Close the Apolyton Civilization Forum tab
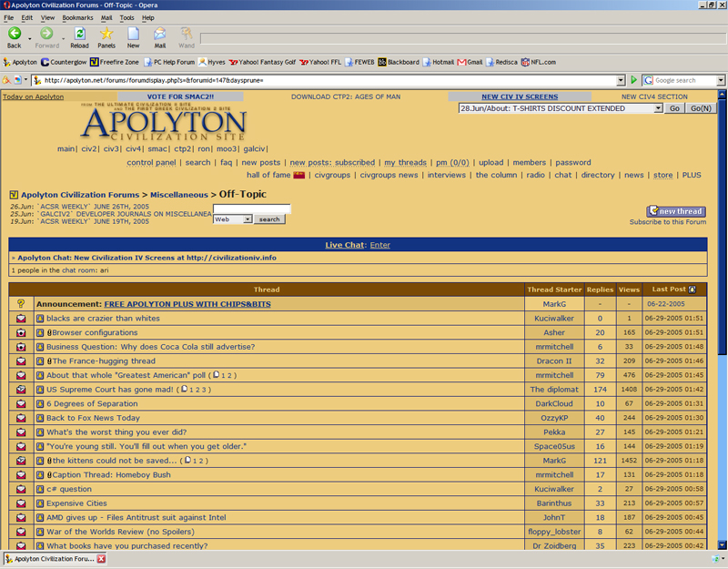 click(101, 559)
